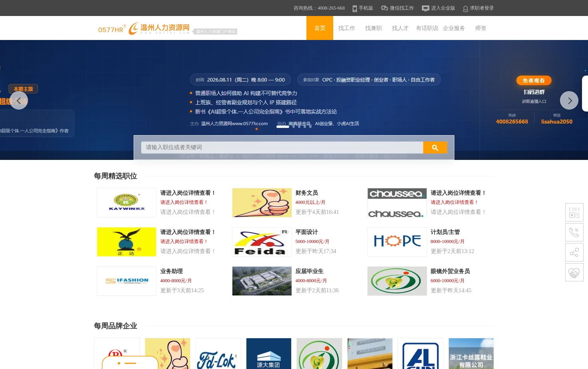Open the 找人才 navigation tab
Viewport: 588px width, 369px height.
[400, 28]
